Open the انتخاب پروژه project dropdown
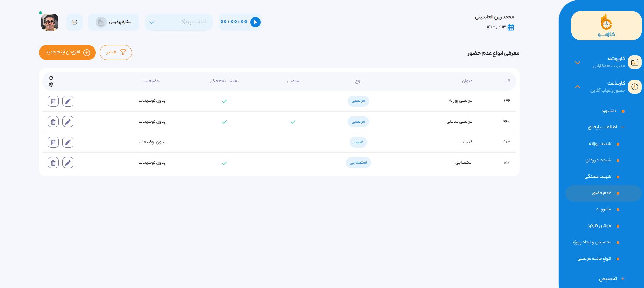The width and height of the screenshot is (644, 288). pyautogui.click(x=179, y=22)
